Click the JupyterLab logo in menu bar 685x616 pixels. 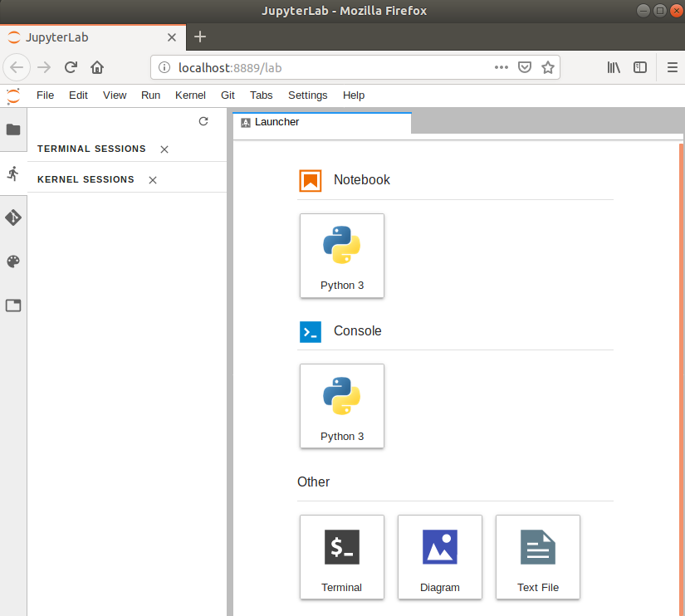pos(13,95)
